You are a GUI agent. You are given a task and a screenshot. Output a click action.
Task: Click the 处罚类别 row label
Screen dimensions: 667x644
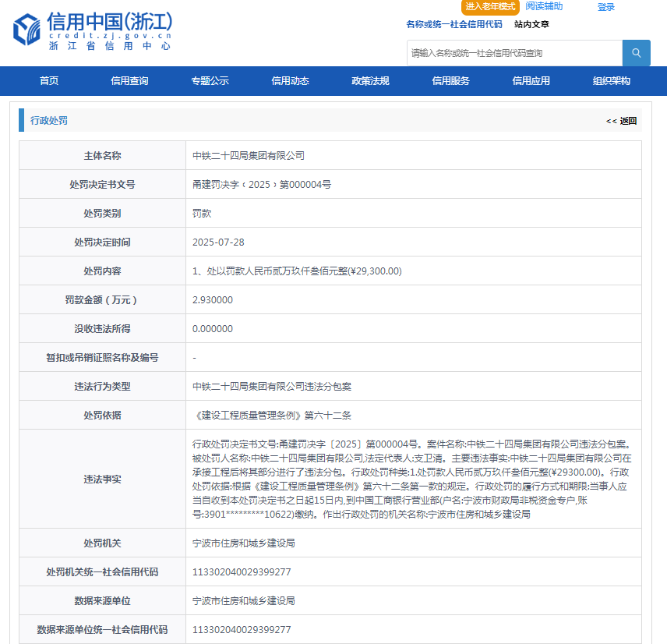coord(103,214)
